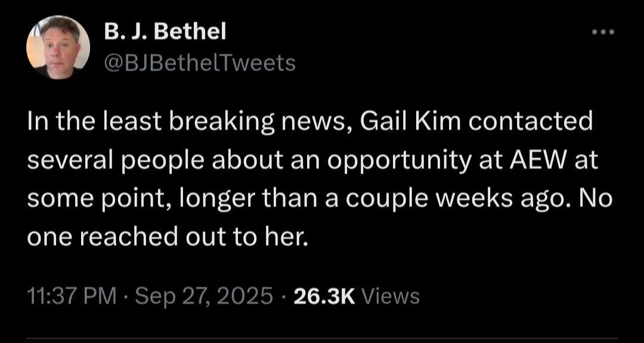Click the words "some point"
The image size is (644, 343).
tap(99, 199)
